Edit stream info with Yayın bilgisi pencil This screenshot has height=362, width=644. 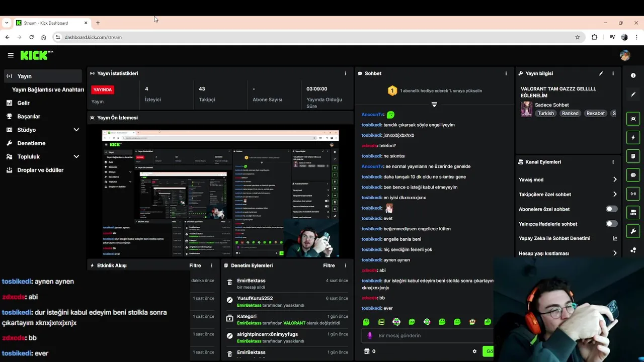pos(601,73)
